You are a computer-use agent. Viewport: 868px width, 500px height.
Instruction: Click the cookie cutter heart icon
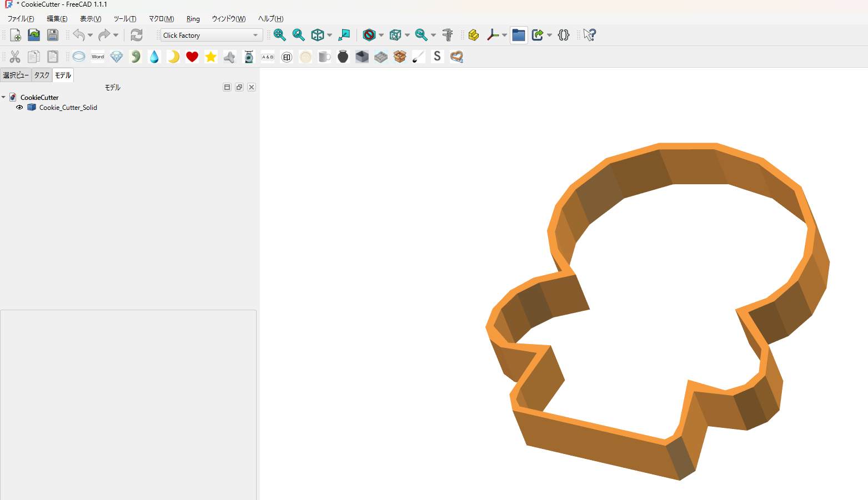456,57
